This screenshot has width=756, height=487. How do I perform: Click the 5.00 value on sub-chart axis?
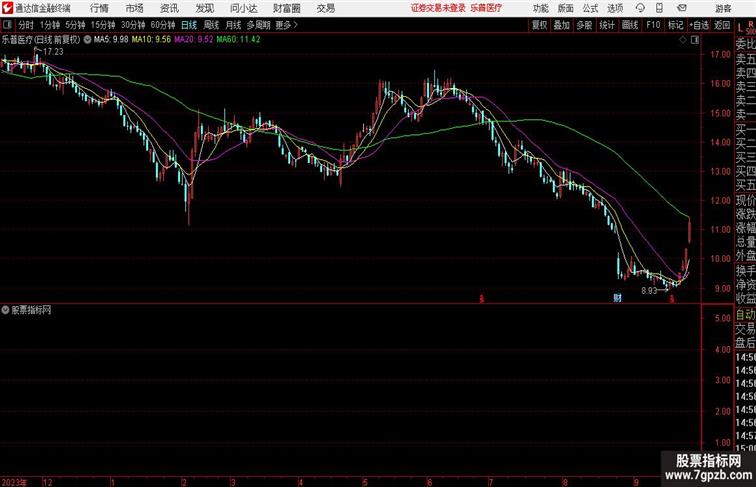click(723, 318)
